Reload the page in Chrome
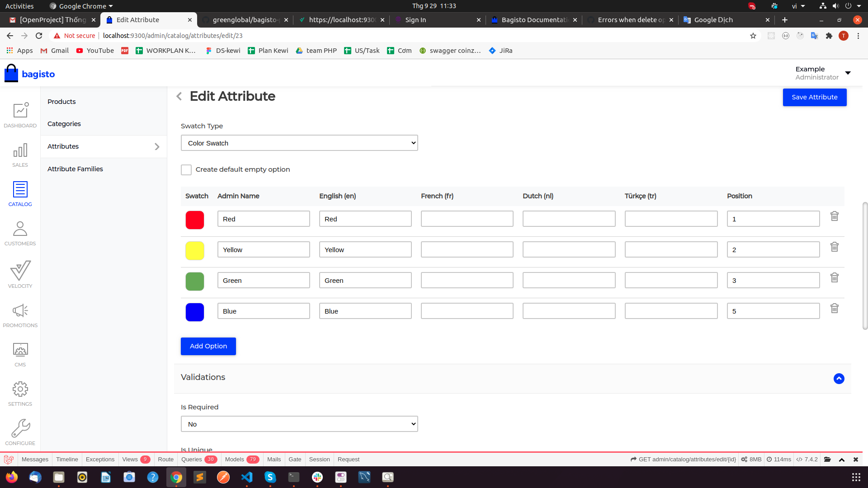This screenshot has height=488, width=868. click(39, 36)
